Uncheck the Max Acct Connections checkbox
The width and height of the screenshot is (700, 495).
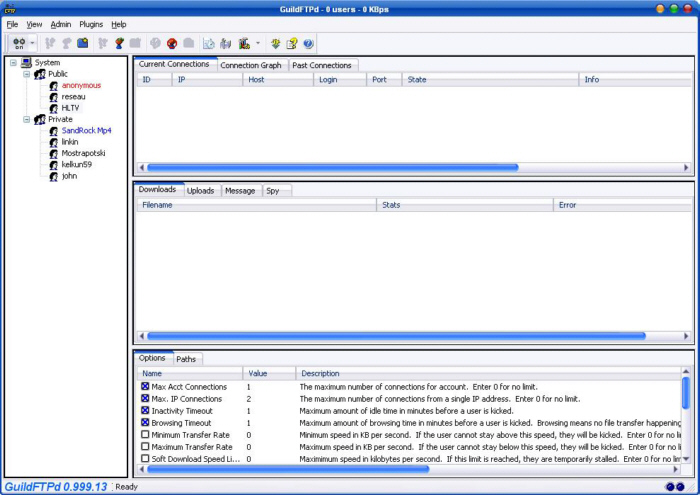145,387
